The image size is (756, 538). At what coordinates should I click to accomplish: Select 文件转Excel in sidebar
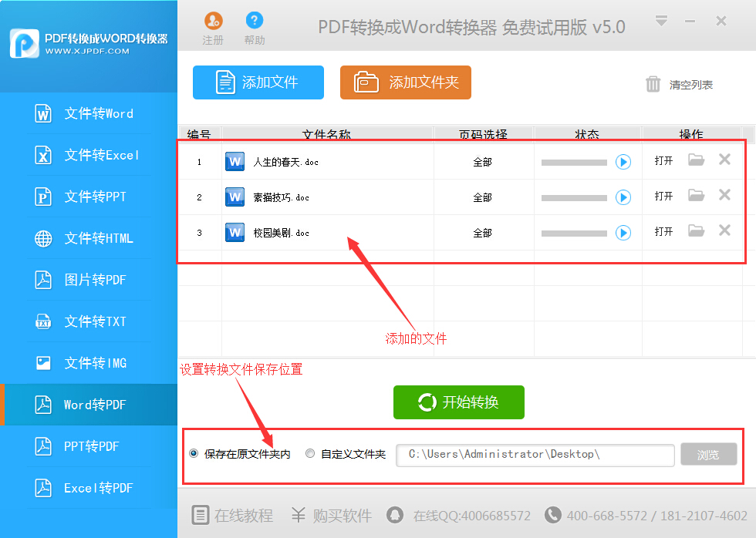pyautogui.click(x=89, y=155)
